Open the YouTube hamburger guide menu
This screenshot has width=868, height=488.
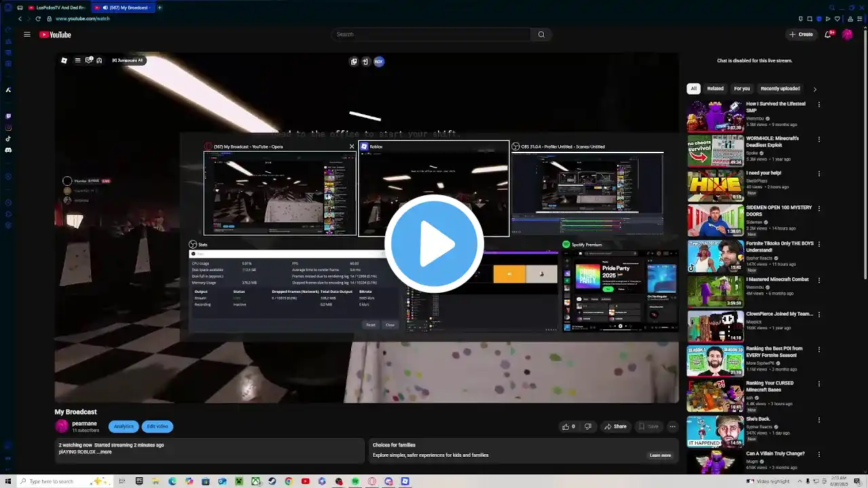click(27, 35)
